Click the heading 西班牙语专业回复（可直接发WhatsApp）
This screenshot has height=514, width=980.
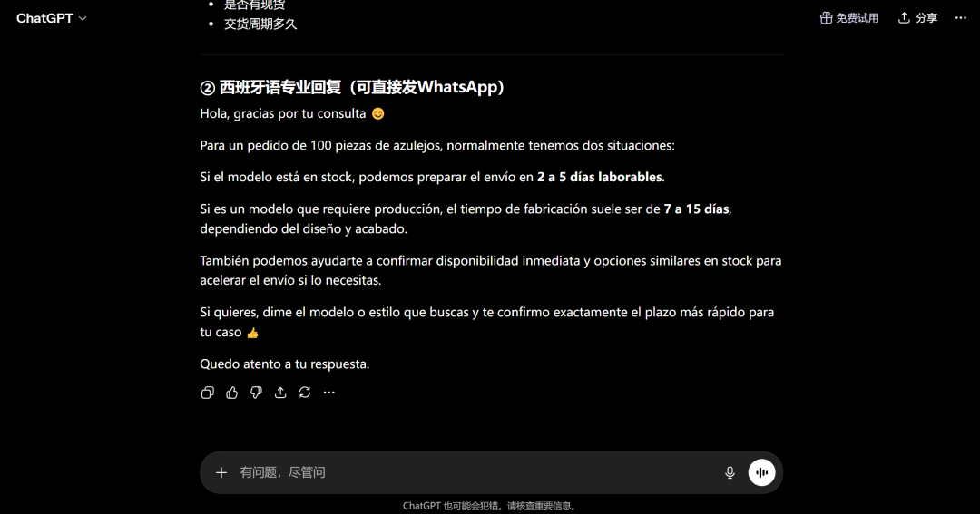coord(352,87)
